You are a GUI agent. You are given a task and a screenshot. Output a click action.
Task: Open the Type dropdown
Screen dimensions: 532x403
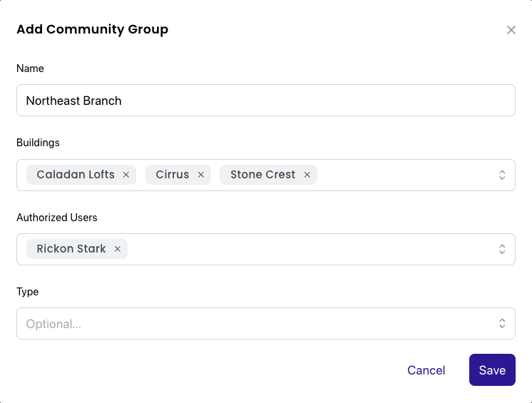pos(266,323)
